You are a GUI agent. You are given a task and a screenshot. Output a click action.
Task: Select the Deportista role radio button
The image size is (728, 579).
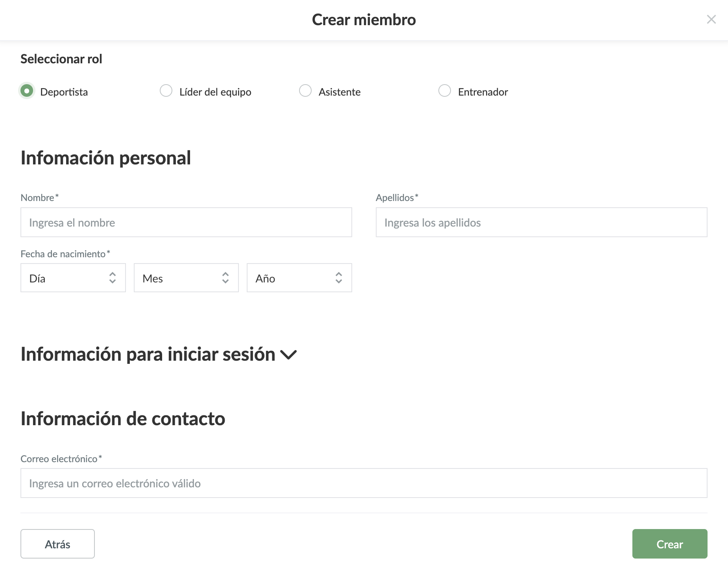coord(27,91)
